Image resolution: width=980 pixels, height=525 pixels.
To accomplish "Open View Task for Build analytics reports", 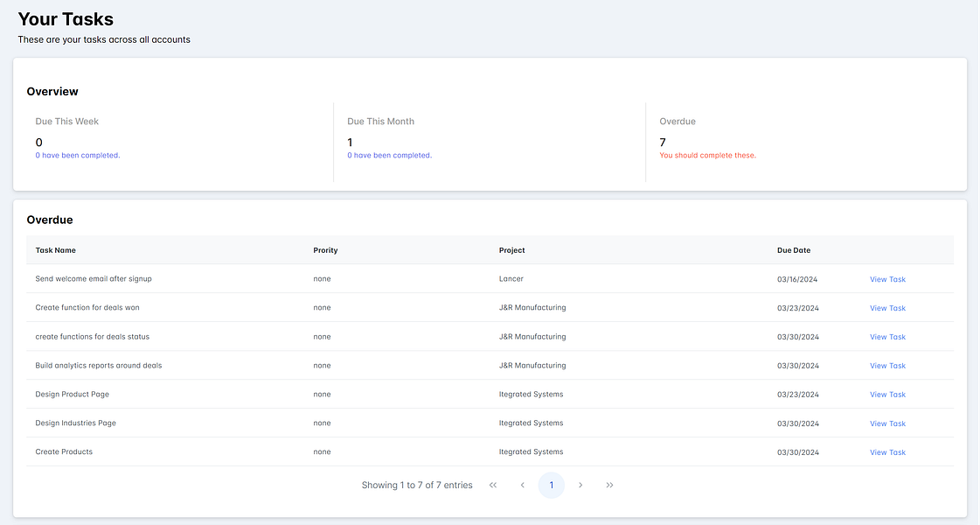I will point(887,366).
